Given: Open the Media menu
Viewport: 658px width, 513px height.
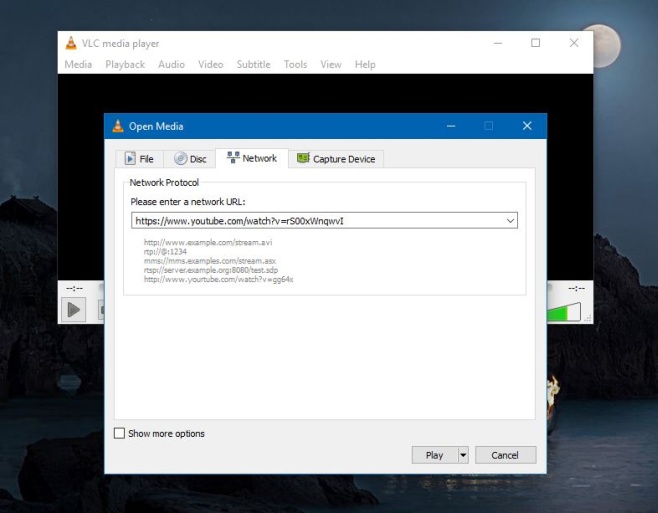Looking at the screenshot, I should tap(78, 64).
